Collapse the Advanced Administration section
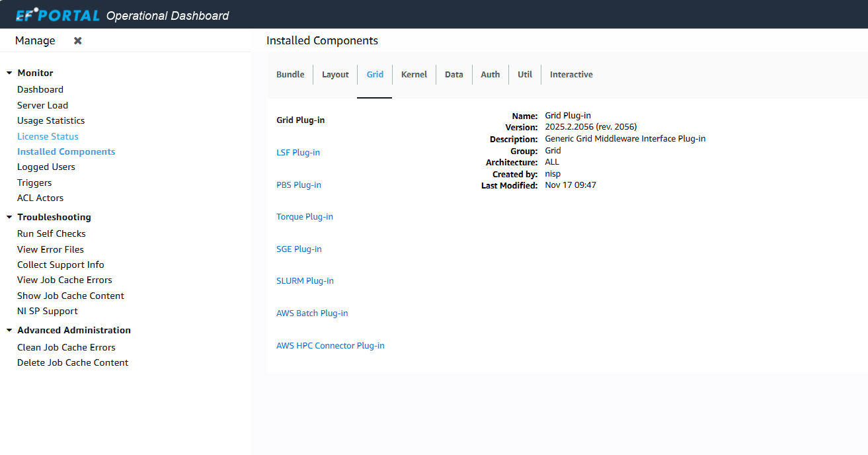 click(9, 331)
